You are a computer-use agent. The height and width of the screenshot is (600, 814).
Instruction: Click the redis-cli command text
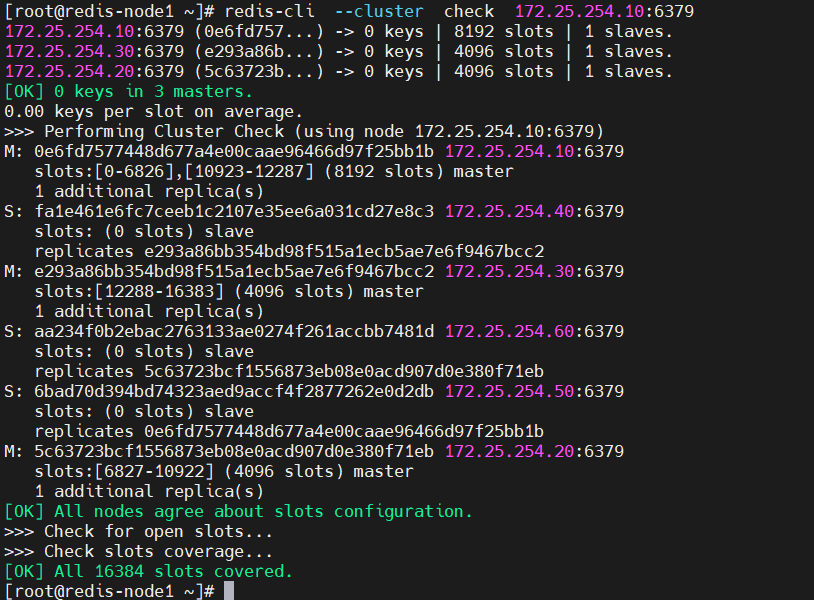coord(269,11)
